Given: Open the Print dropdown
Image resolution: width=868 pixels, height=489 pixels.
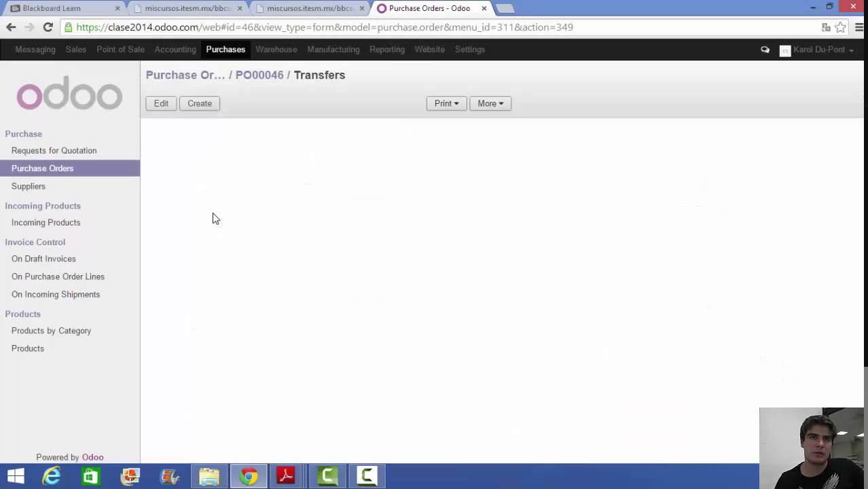Looking at the screenshot, I should coord(446,103).
